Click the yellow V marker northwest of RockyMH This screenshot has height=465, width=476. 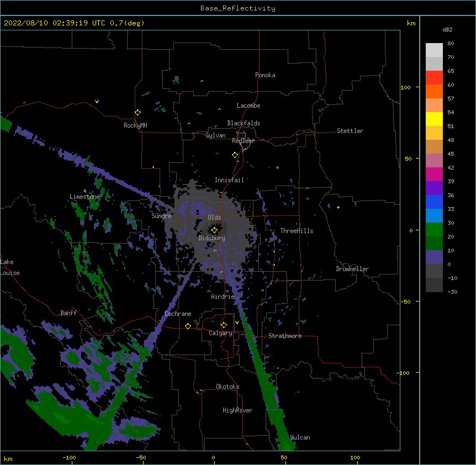(97, 102)
